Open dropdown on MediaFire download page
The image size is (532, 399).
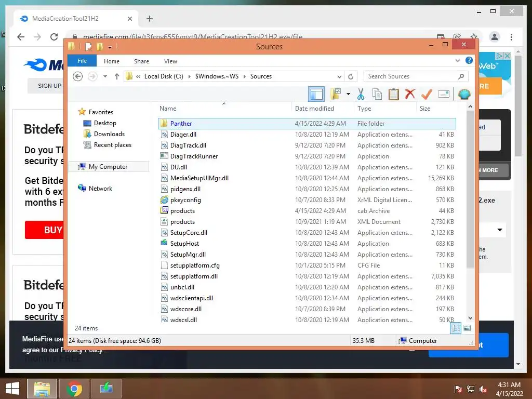pos(500,230)
